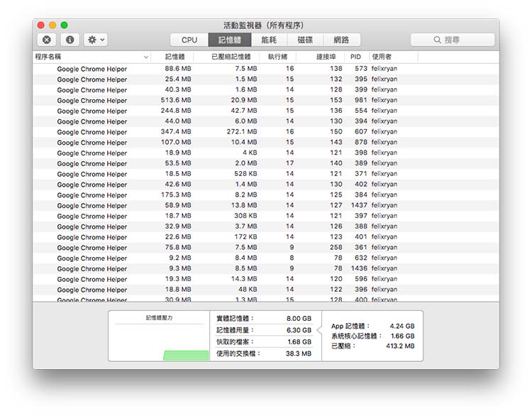Viewport: 532px width, 416px height.
Task: Click the 272.1 MB compressed memory cell
Action: tap(242, 132)
